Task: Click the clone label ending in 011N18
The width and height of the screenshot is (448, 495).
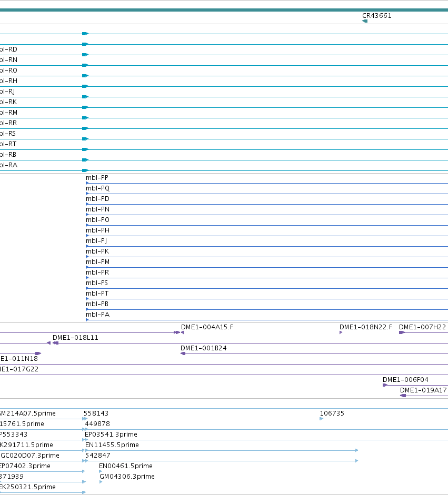Action: 18,359
